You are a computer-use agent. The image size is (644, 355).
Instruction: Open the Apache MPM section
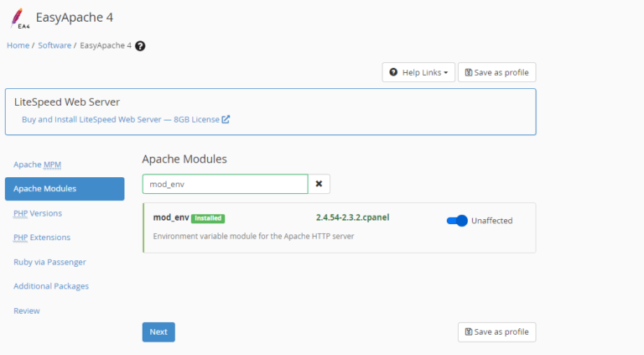pyautogui.click(x=38, y=164)
